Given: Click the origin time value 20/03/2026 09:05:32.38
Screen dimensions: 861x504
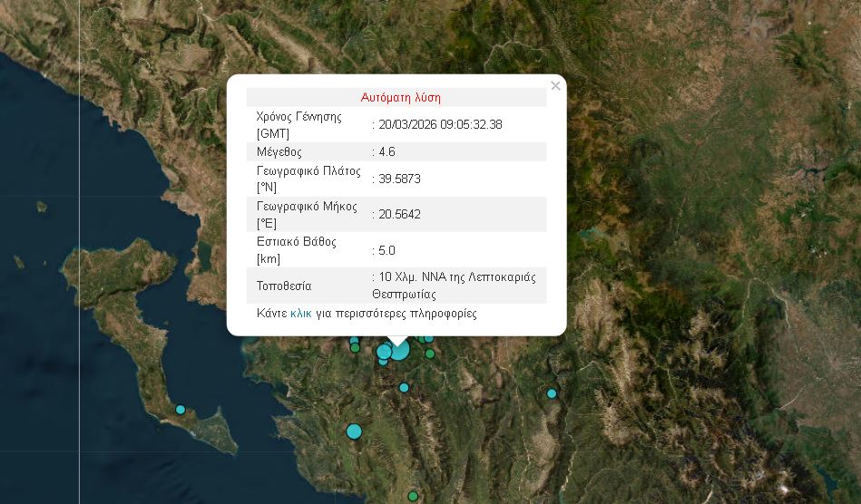Looking at the screenshot, I should (440, 125).
